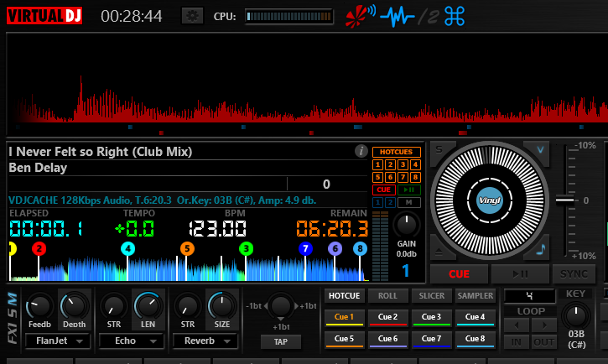
Task: Click the green marker 3 on the waveform
Action: point(246,248)
